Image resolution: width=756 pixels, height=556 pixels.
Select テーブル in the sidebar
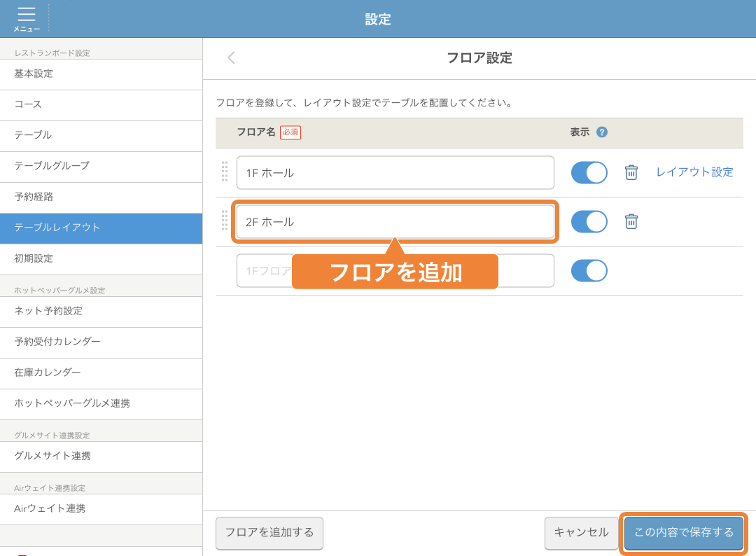pyautogui.click(x=101, y=136)
